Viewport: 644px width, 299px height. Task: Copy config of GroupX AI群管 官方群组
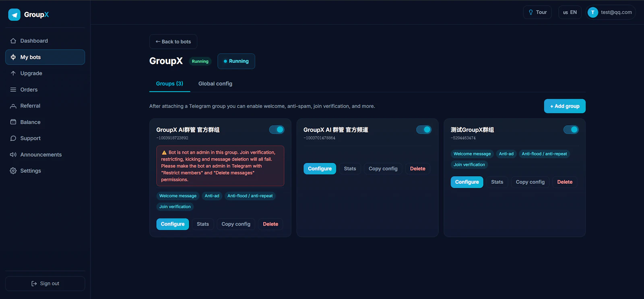point(236,224)
